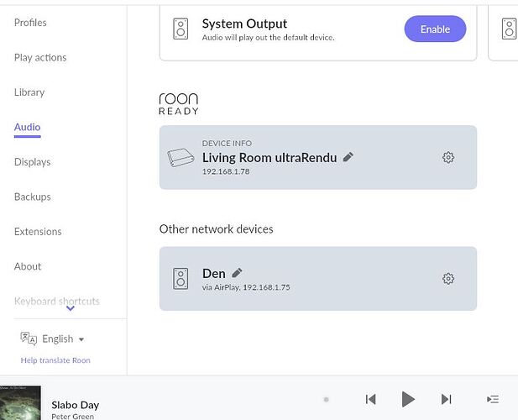
Task: Open the Profiles settings page
Action: pos(30,23)
